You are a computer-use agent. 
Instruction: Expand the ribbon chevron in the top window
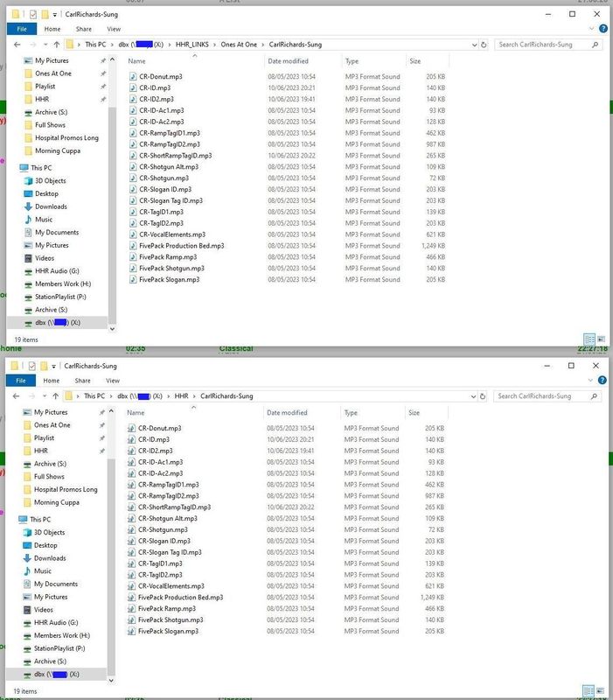tap(592, 29)
